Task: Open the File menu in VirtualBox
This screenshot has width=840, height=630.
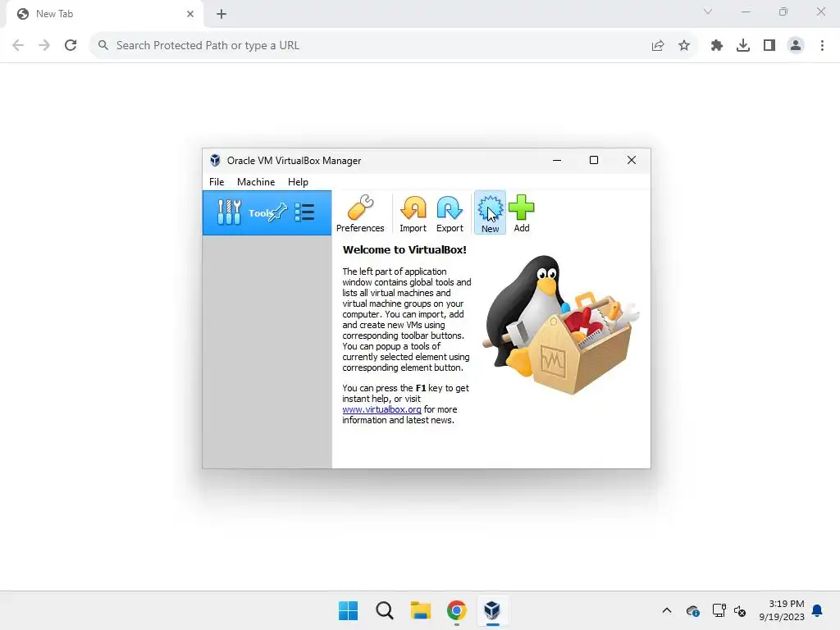Action: coord(217,182)
